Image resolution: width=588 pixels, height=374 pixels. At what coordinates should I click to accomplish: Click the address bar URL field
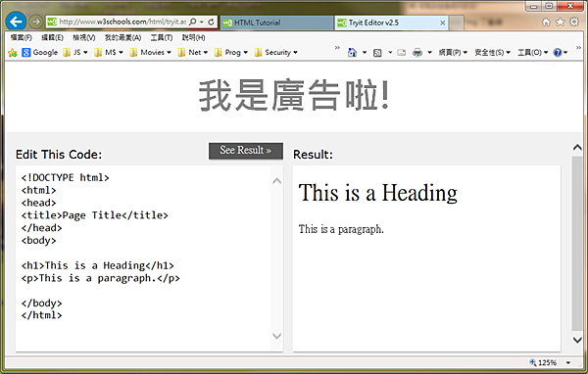tap(122, 22)
